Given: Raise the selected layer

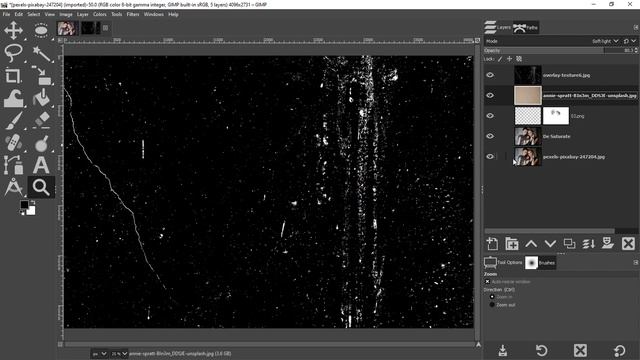Looking at the screenshot, I should click(x=531, y=244).
